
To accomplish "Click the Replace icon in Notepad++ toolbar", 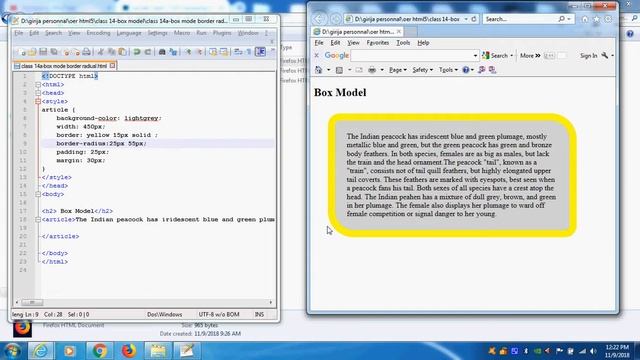I will (173, 52).
